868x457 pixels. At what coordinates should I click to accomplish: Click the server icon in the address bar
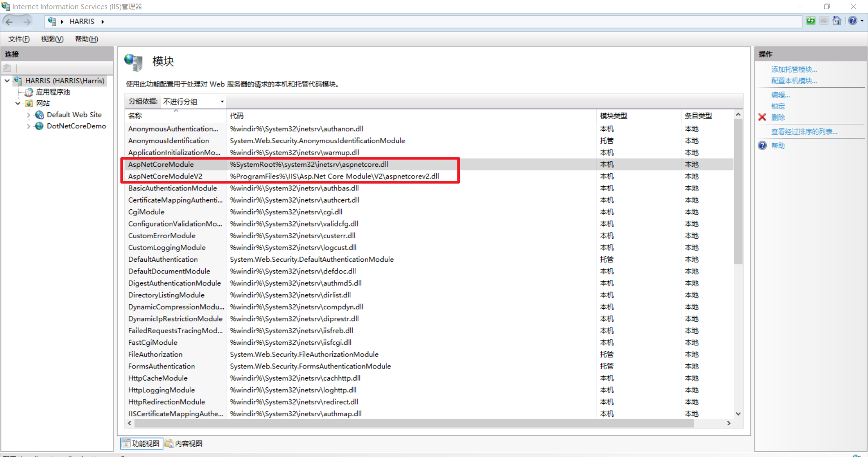pyautogui.click(x=52, y=21)
